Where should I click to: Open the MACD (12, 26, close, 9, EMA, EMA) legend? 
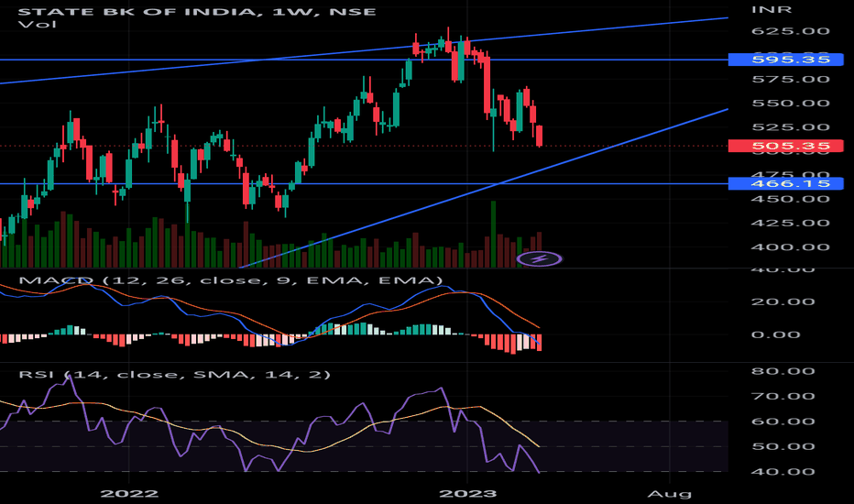[230, 280]
